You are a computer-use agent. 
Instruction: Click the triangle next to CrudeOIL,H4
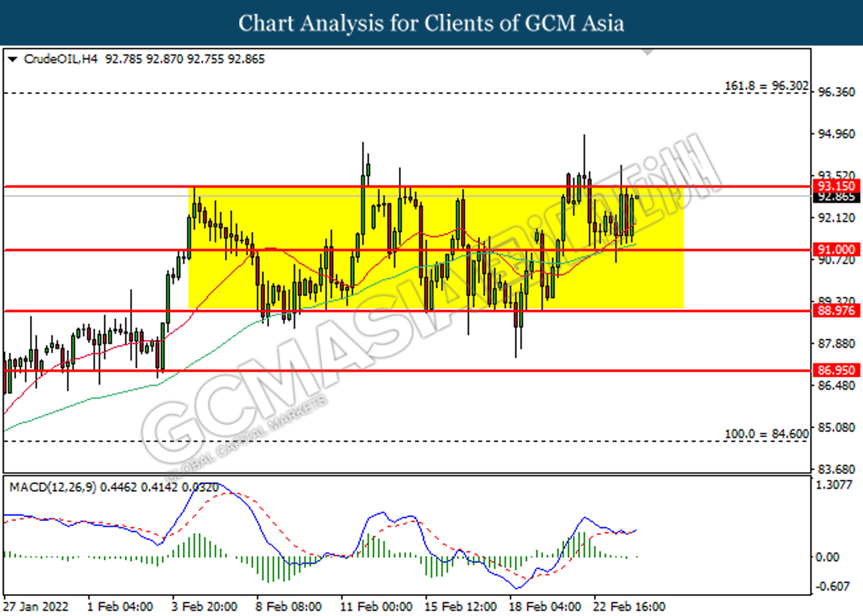pyautogui.click(x=12, y=59)
